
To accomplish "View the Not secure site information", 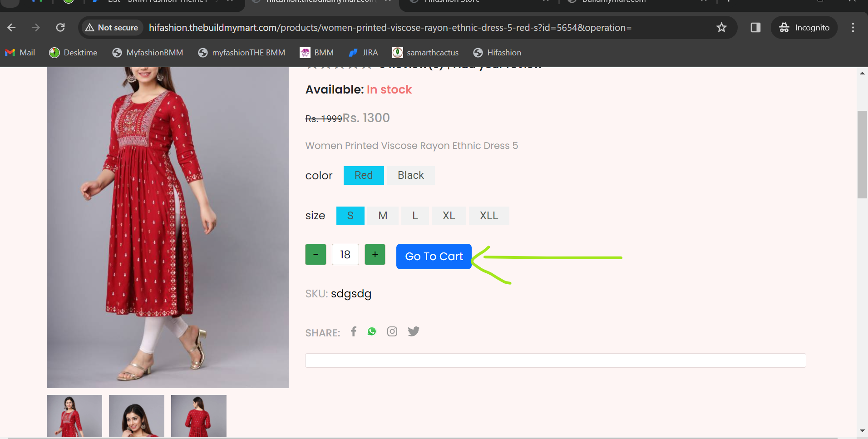I will [112, 28].
